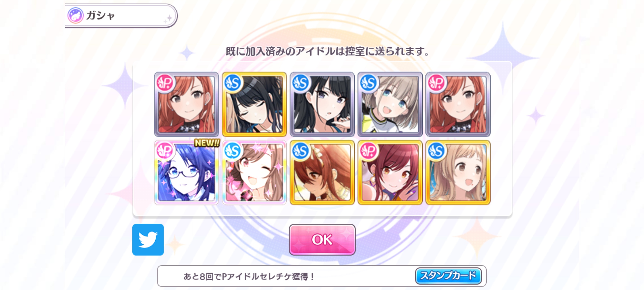Click the pink P badge on dark-red-haired idol card
Viewport: 644px width, 290px height.
(x=368, y=151)
